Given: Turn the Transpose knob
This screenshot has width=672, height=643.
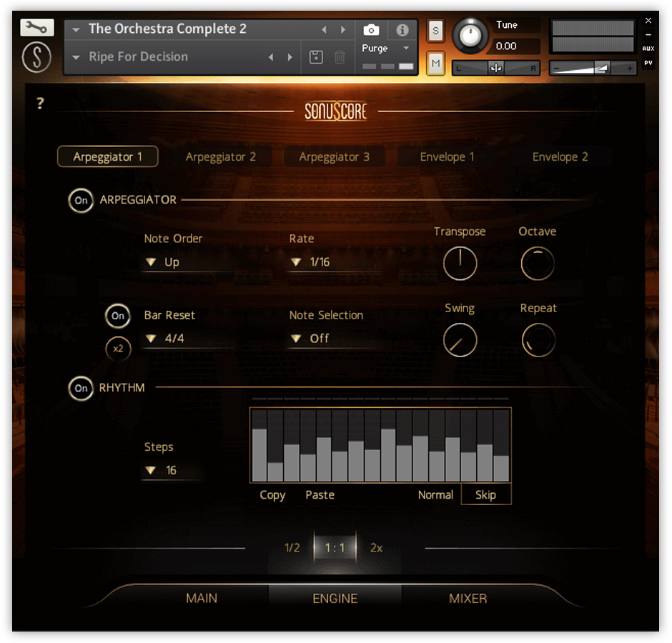Looking at the screenshot, I should tap(460, 264).
